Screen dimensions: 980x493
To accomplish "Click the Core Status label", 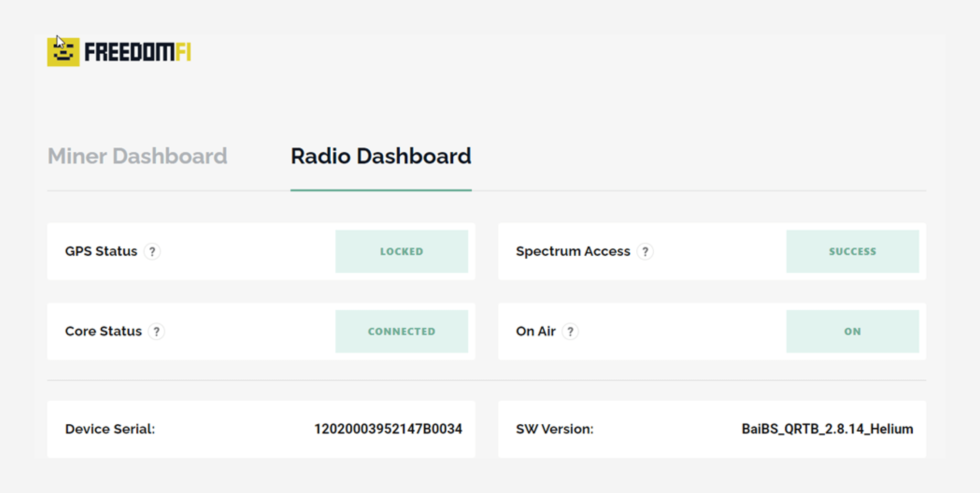I will click(x=104, y=331).
